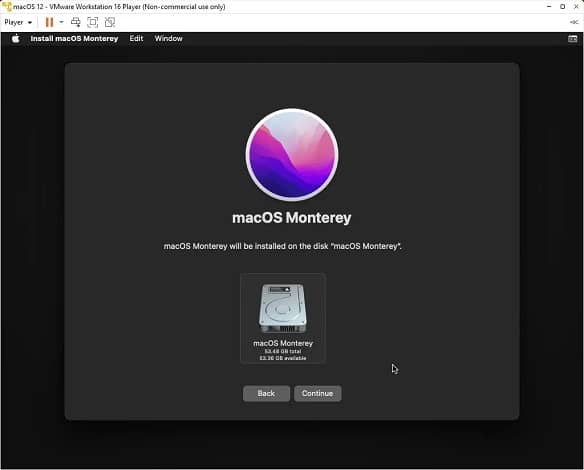Screen dimensions: 584x470
Task: Open the Window menu
Action: click(168, 38)
